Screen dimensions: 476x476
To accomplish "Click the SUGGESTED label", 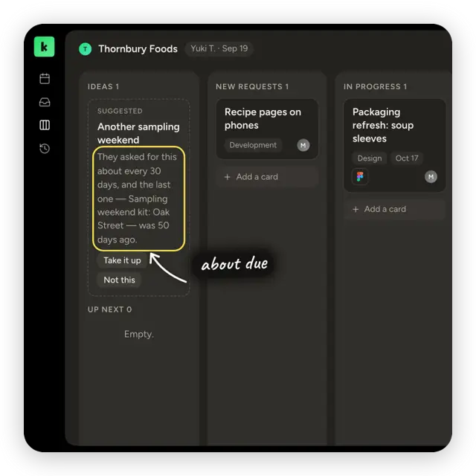I will [x=120, y=111].
